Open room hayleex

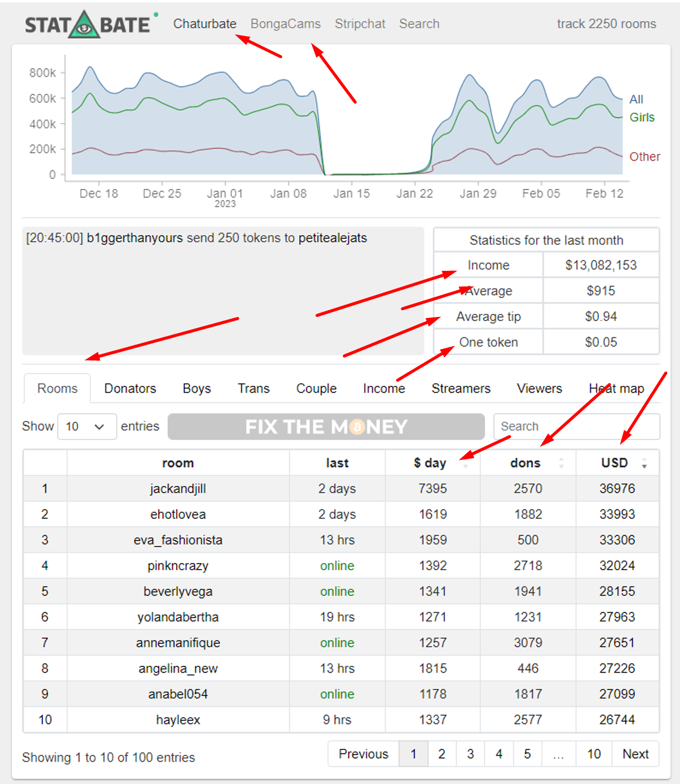pos(178,720)
